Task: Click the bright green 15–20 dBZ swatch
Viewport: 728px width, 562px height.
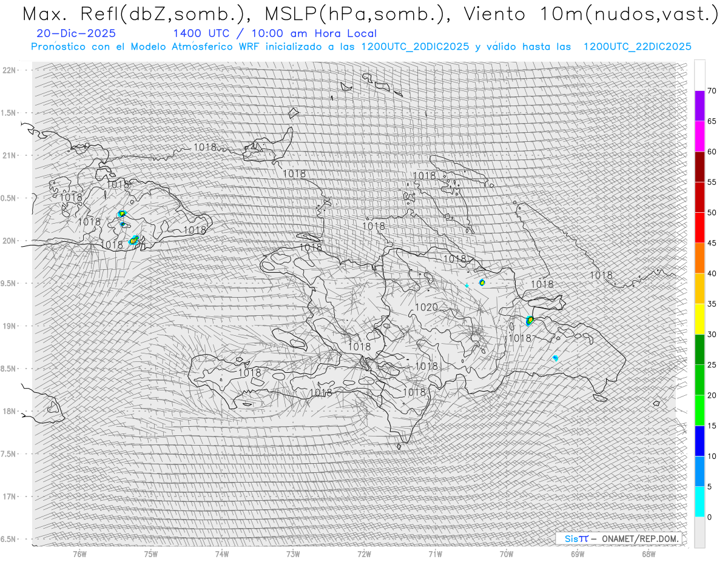Action: point(699,410)
